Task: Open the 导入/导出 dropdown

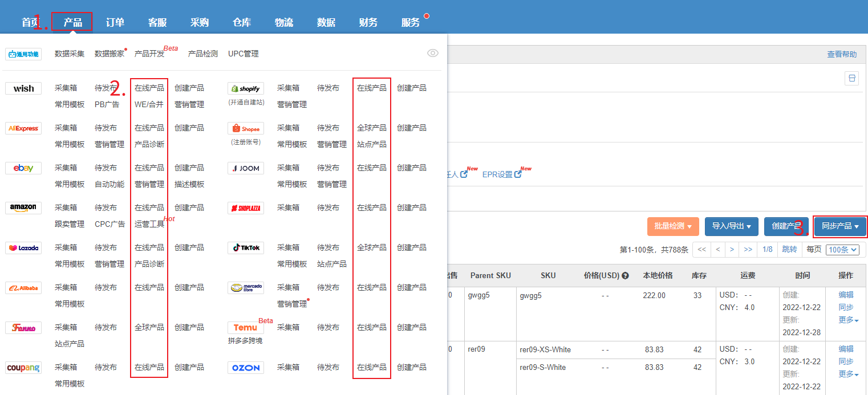Action: point(731,226)
